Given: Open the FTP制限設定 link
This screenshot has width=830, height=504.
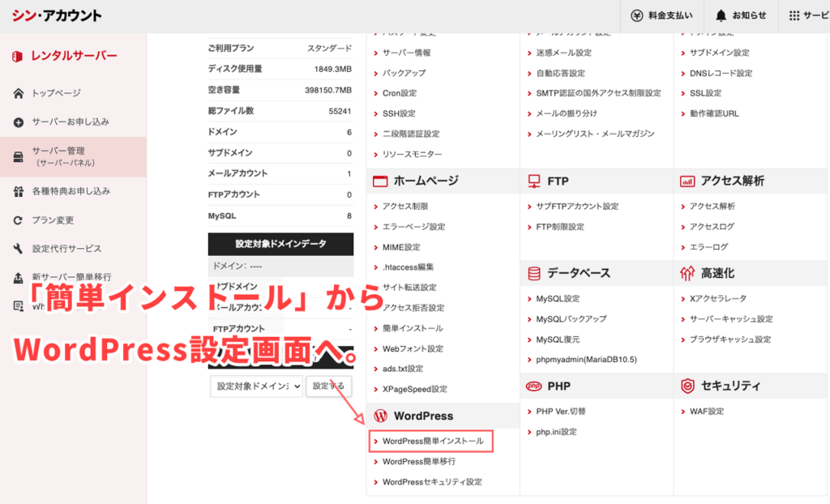Looking at the screenshot, I should (560, 227).
